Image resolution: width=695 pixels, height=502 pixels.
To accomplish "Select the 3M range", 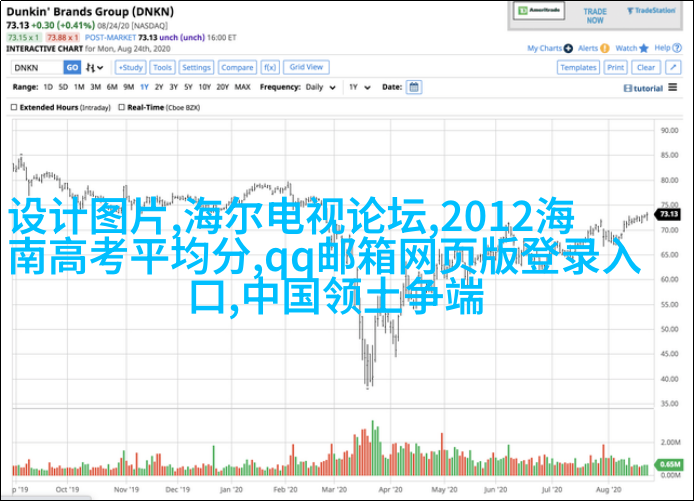I will (x=96, y=87).
